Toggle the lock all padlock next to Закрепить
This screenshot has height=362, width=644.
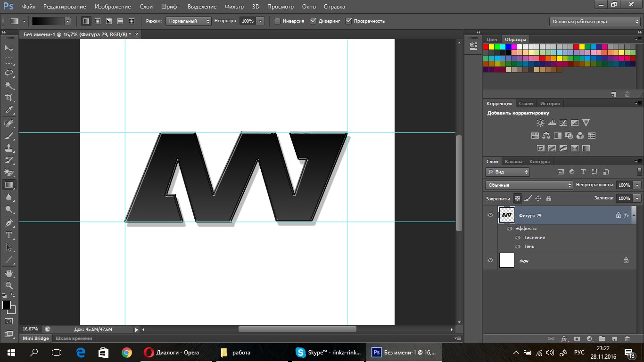[x=549, y=198]
